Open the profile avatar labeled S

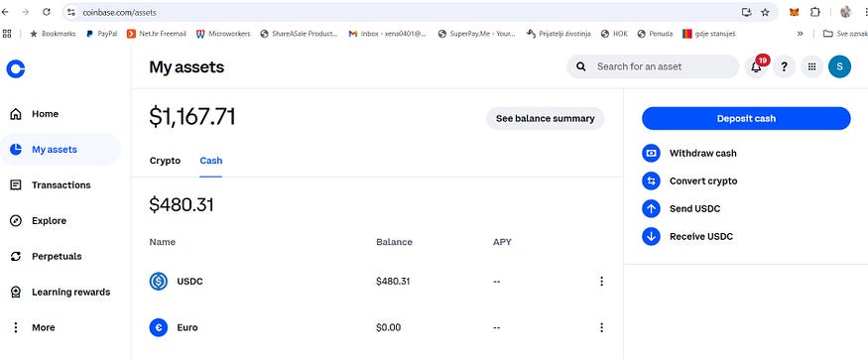(x=840, y=66)
